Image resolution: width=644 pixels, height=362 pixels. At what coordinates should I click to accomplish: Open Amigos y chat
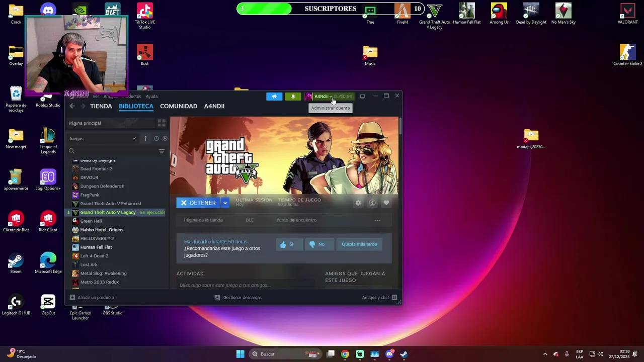[x=379, y=298]
